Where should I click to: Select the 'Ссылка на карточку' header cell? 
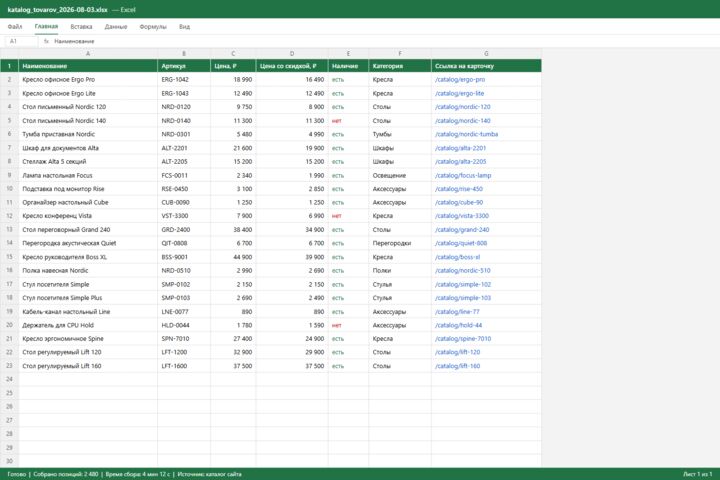[x=486, y=66]
